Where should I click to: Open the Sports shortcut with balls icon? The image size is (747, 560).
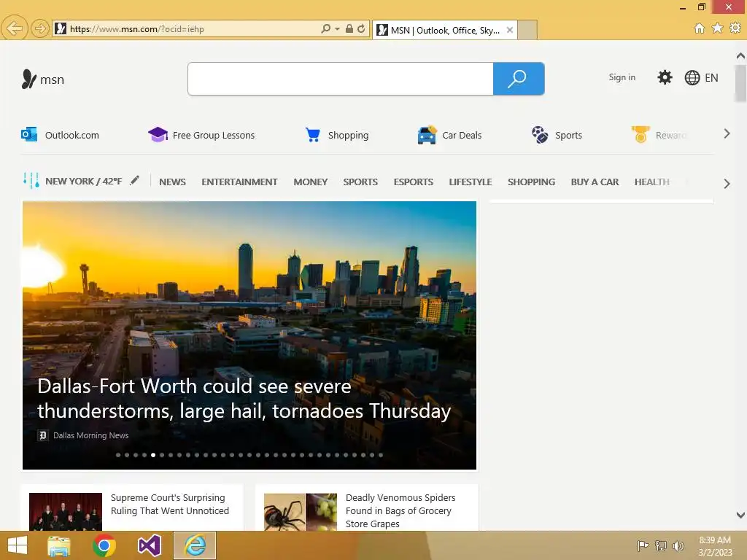[x=557, y=135]
